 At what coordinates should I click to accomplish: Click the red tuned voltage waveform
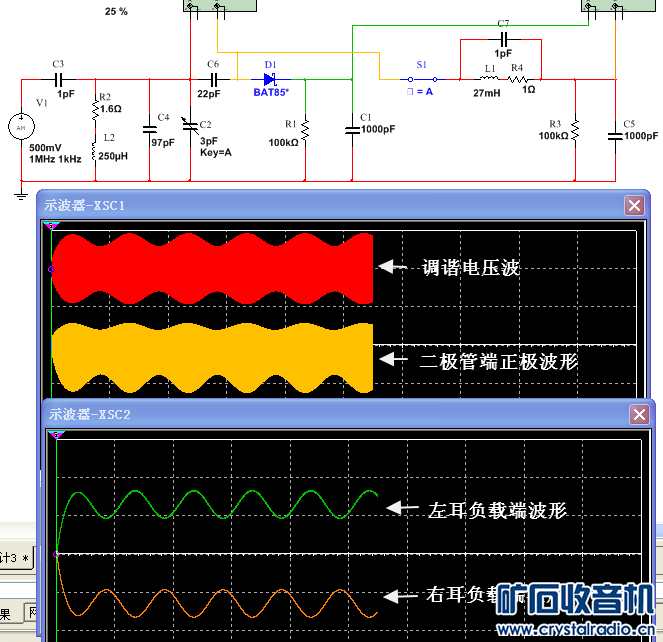pos(211,269)
